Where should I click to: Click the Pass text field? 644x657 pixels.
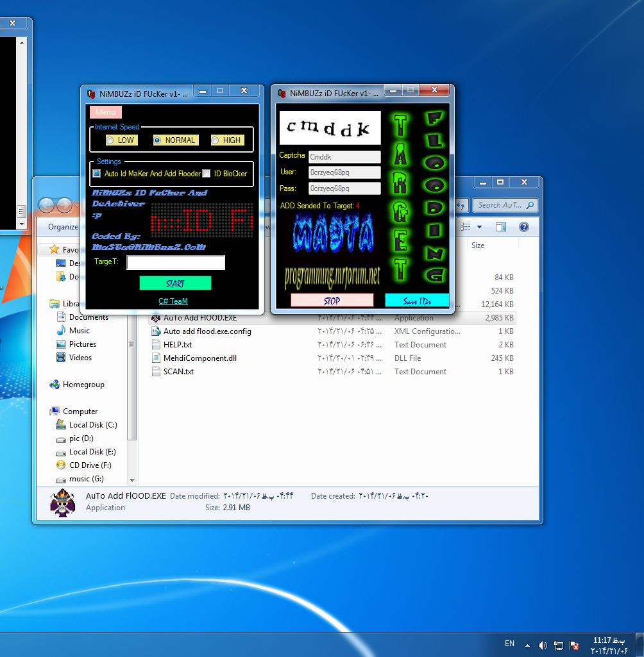tap(344, 188)
